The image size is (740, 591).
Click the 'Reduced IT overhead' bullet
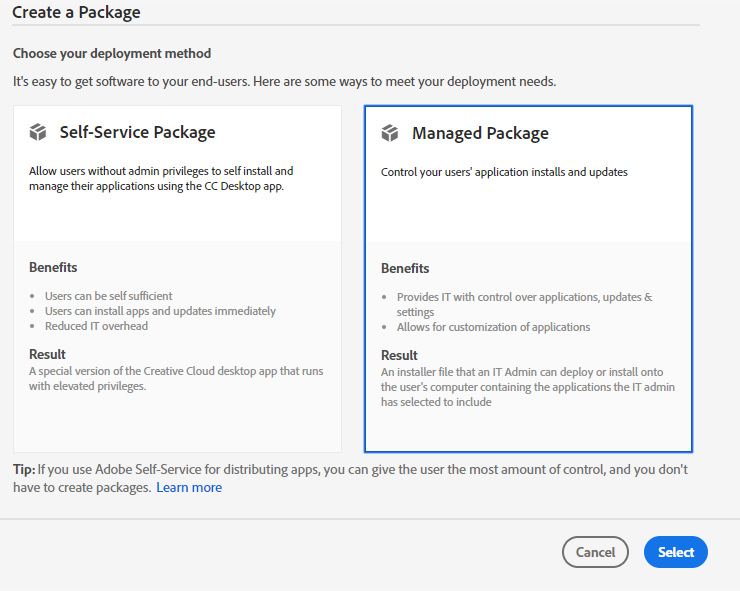click(x=96, y=326)
